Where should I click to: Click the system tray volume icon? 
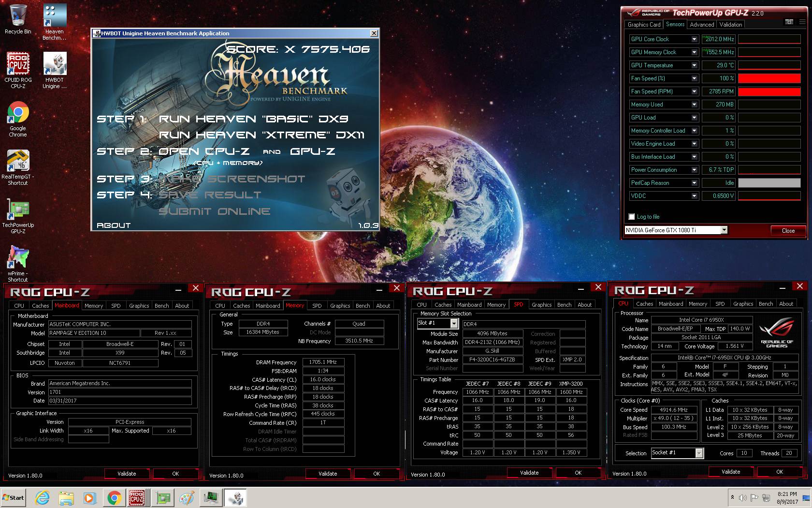click(x=742, y=497)
